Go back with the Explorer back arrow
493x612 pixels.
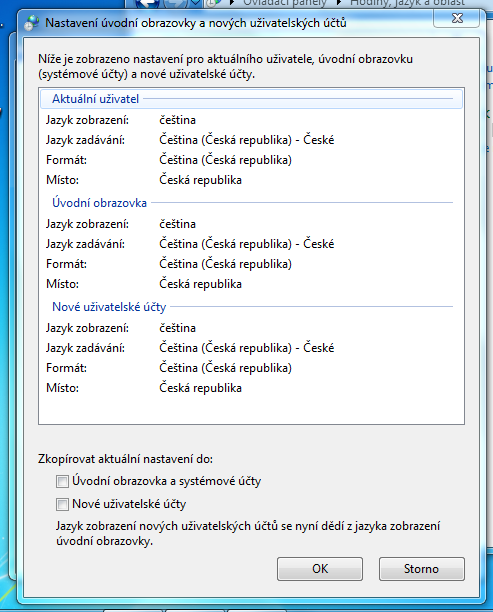[x=147, y=3]
